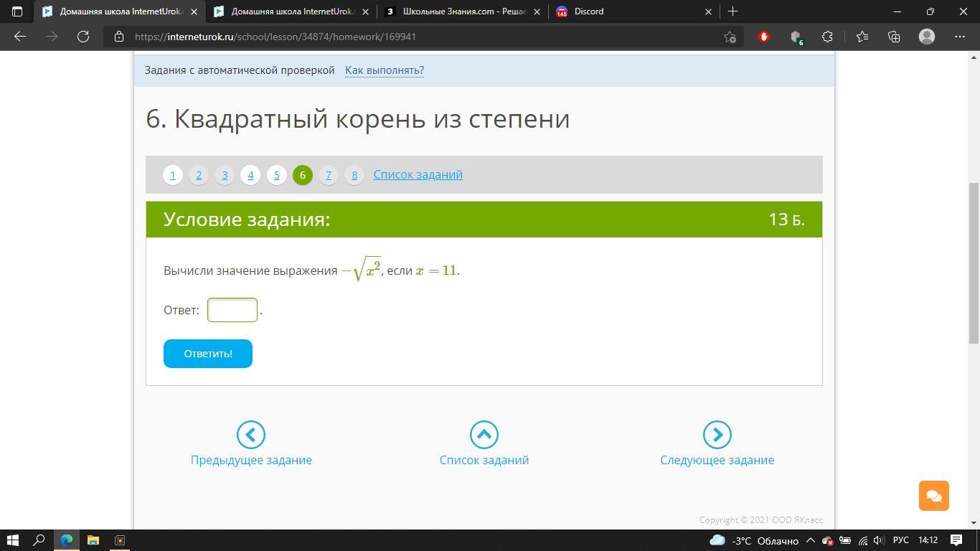
Task: Go to task number 1
Action: click(172, 175)
